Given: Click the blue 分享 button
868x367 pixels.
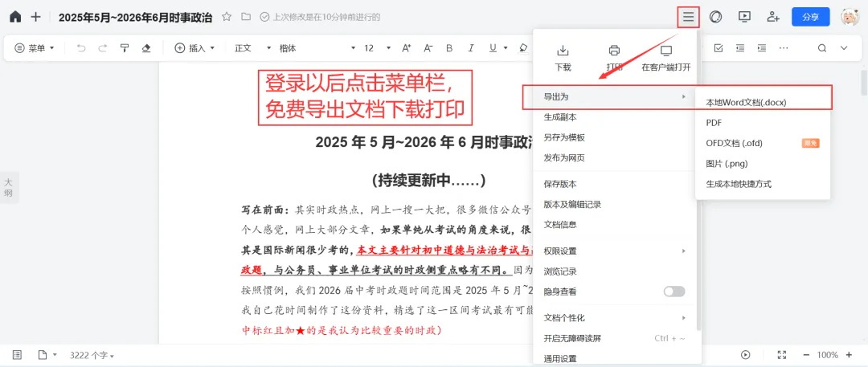Looking at the screenshot, I should pyautogui.click(x=810, y=17).
